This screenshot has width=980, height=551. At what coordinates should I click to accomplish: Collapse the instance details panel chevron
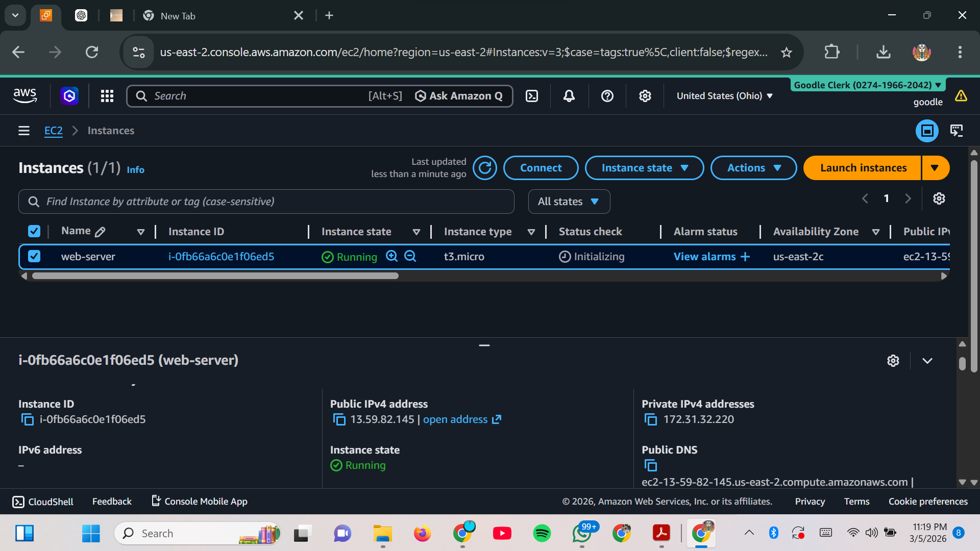click(x=927, y=361)
